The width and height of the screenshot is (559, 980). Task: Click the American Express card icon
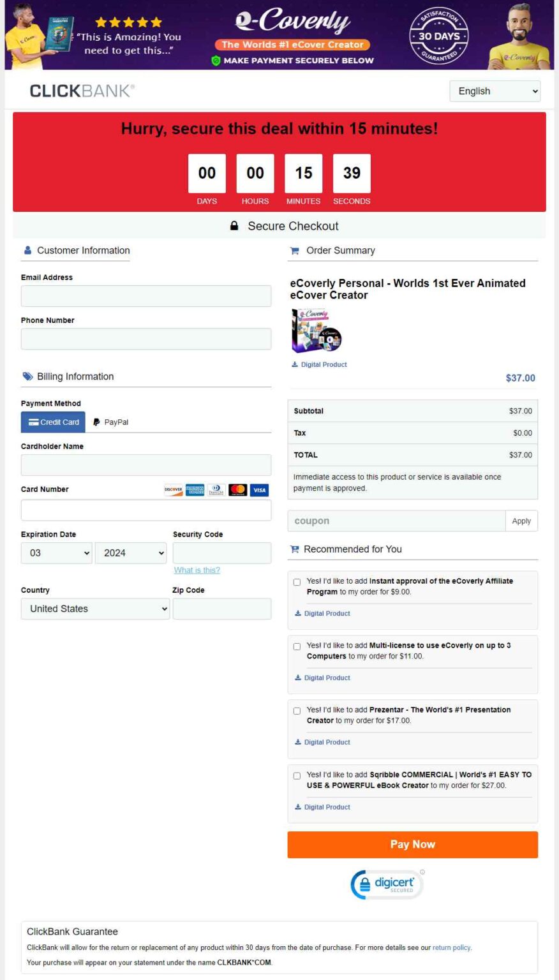click(x=195, y=490)
